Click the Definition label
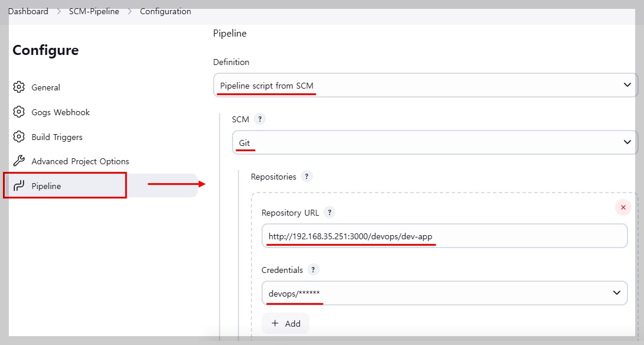The height and width of the screenshot is (345, 644). point(231,61)
